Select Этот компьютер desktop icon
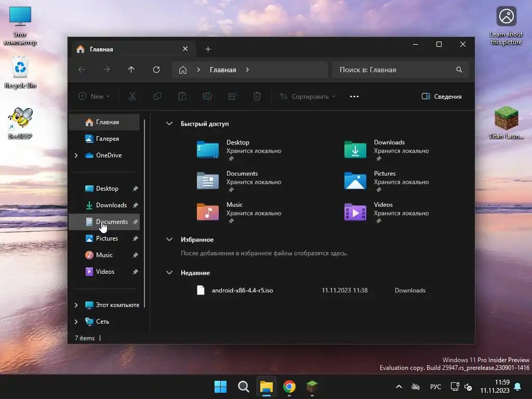 pyautogui.click(x=20, y=26)
